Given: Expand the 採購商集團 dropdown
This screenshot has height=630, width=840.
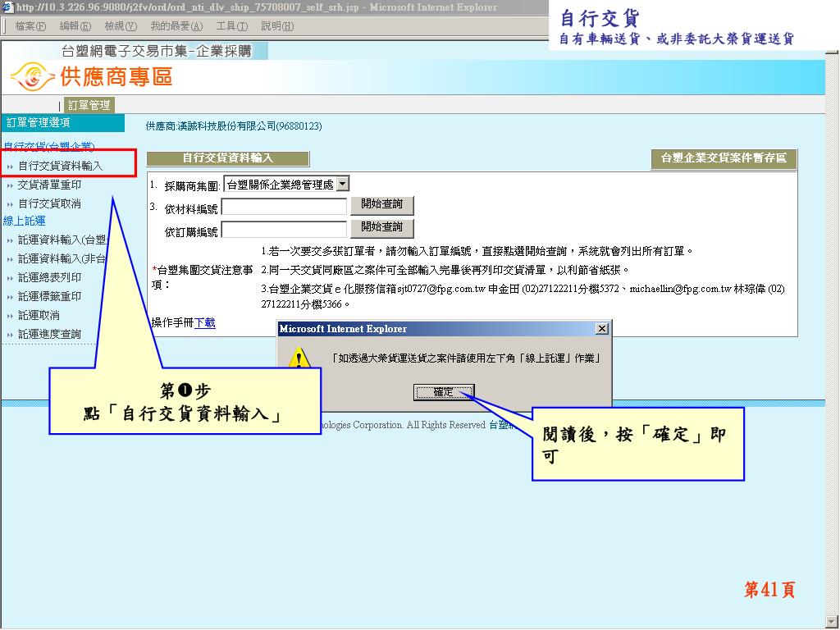Looking at the screenshot, I should click(343, 185).
